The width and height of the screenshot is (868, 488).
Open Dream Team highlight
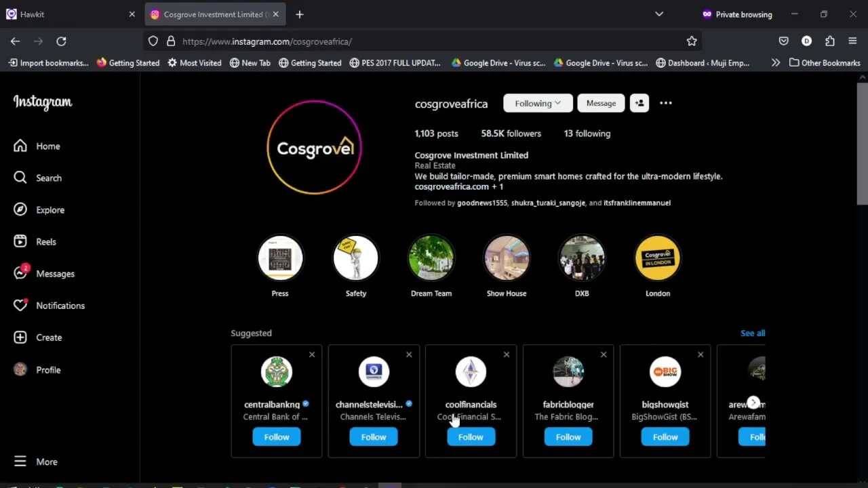[431, 258]
